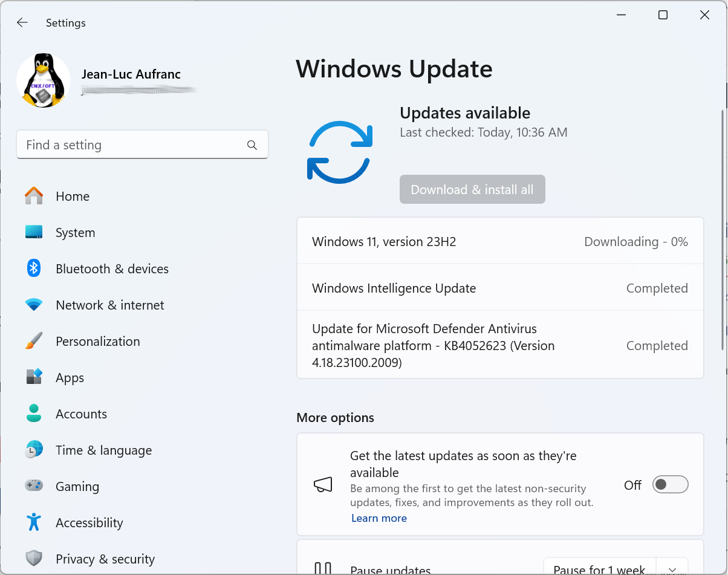Click the megaphone icon beside latest updates
This screenshot has width=728, height=575.
click(323, 485)
